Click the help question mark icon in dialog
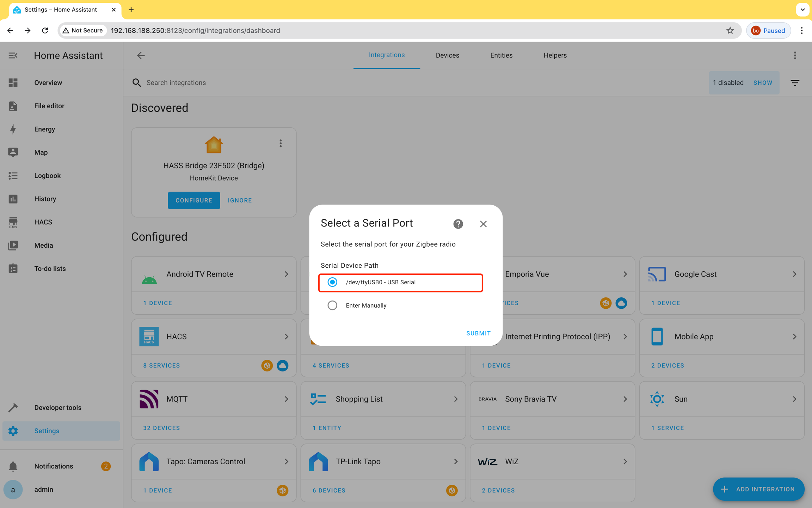 point(458,224)
